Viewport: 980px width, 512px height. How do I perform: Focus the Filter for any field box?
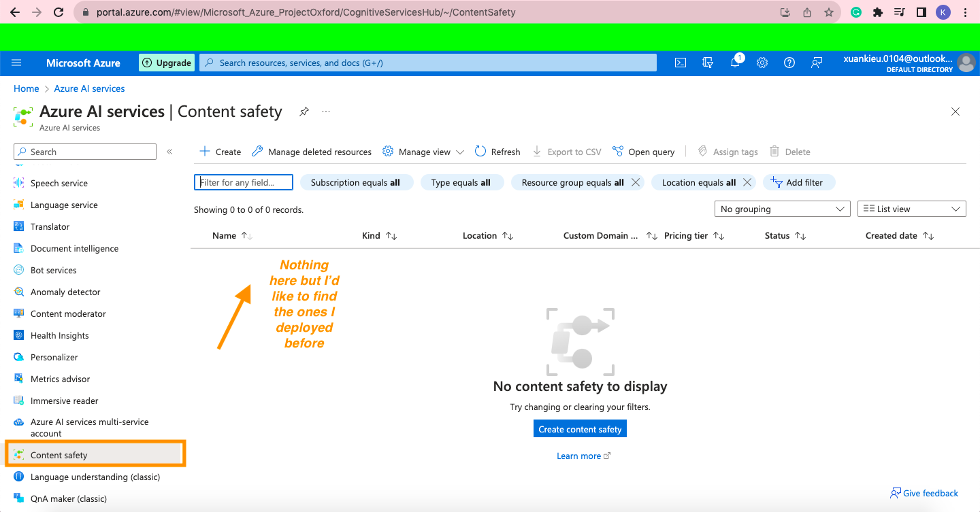[x=244, y=182]
